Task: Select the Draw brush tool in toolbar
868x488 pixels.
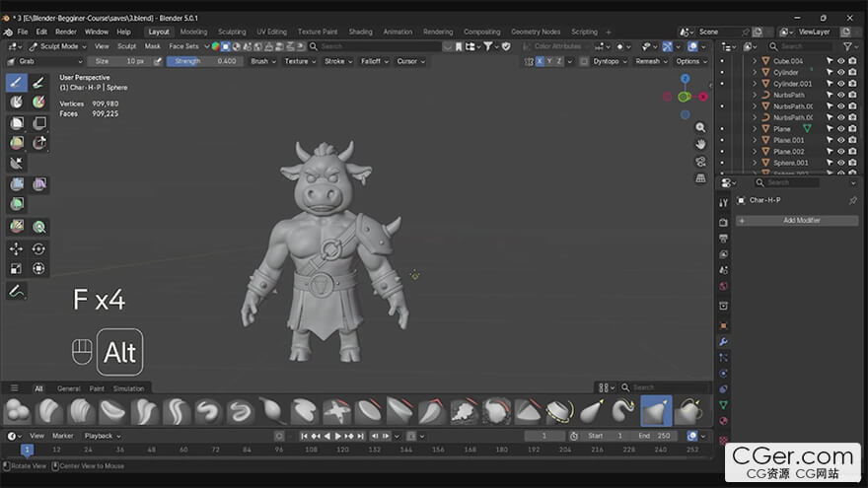Action: point(16,83)
